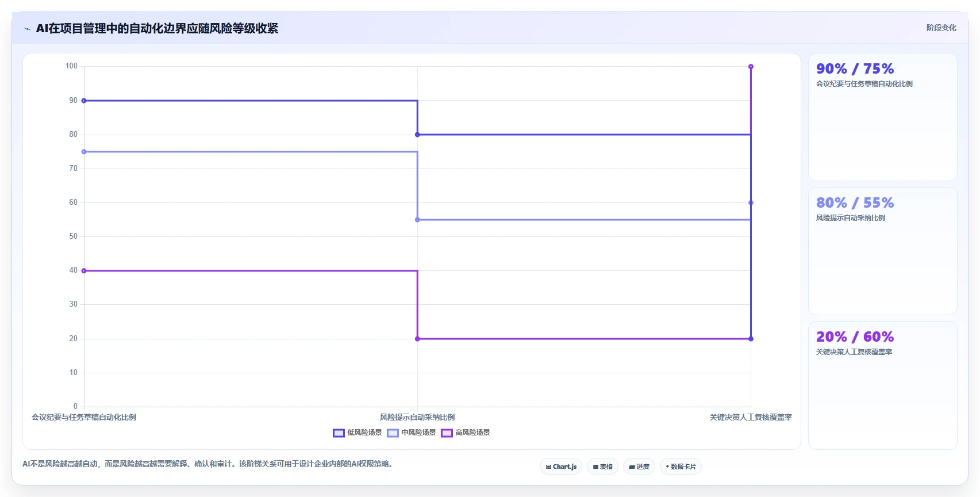Click the 低风险场景 legend color box
Screen dimensions: 980x497
(x=339, y=433)
